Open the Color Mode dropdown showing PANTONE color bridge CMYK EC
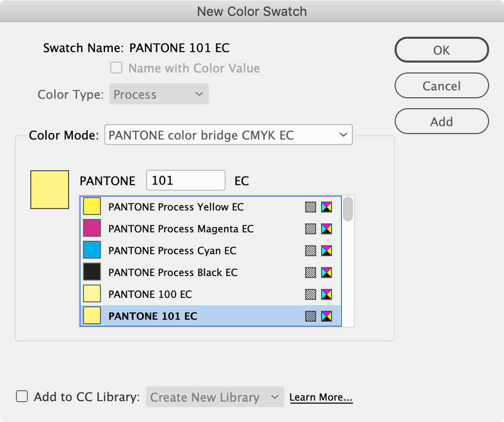The image size is (504, 422). pos(228,135)
